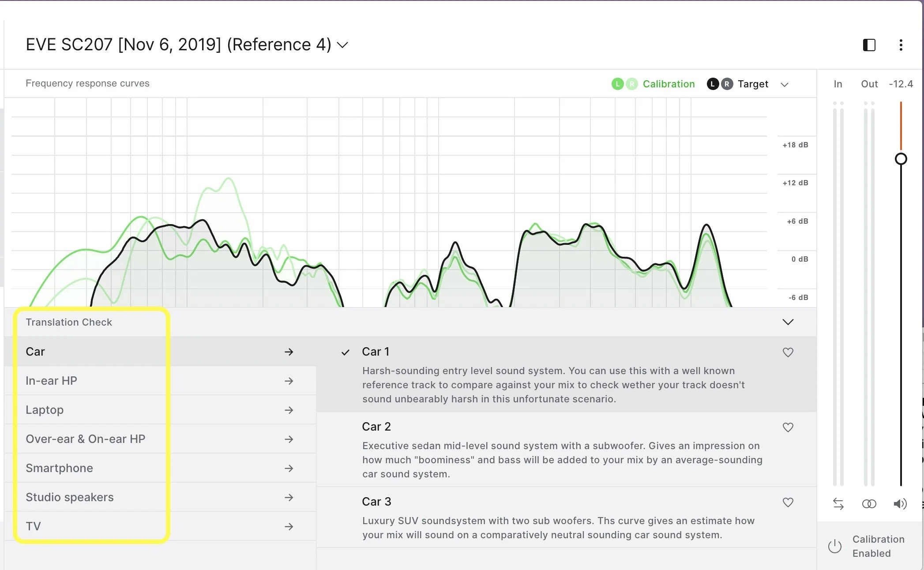Click the mono overlapping circles icon
The width and height of the screenshot is (924, 570).
click(x=869, y=503)
